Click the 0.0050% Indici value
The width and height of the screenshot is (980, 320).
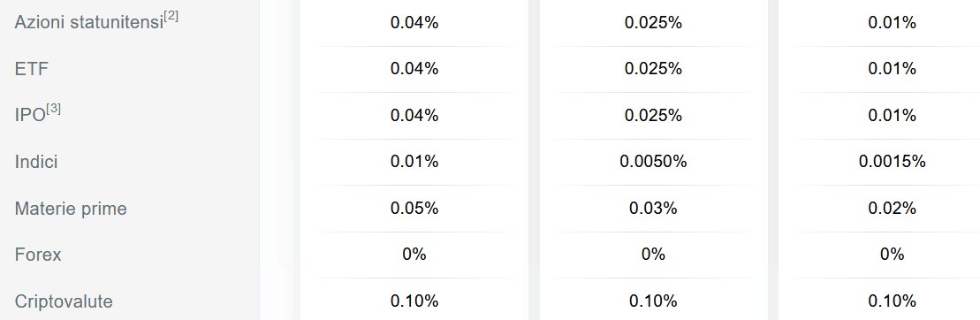pyautogui.click(x=653, y=162)
